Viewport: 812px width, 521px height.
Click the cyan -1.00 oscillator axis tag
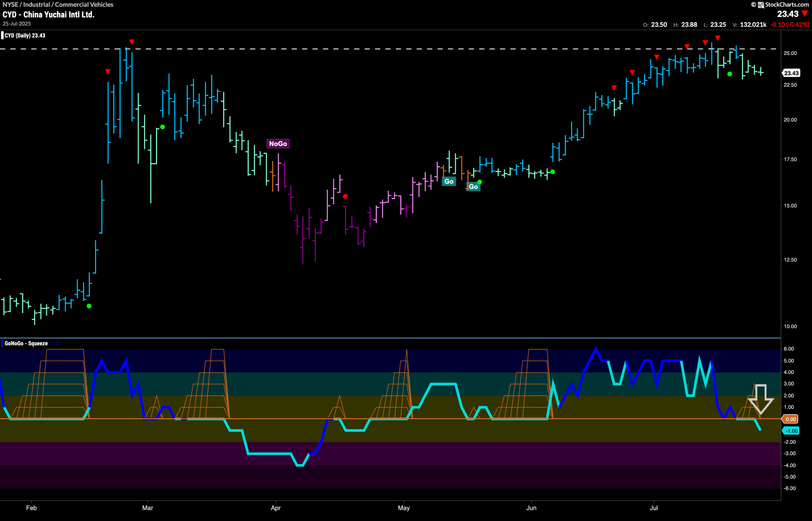pos(791,431)
